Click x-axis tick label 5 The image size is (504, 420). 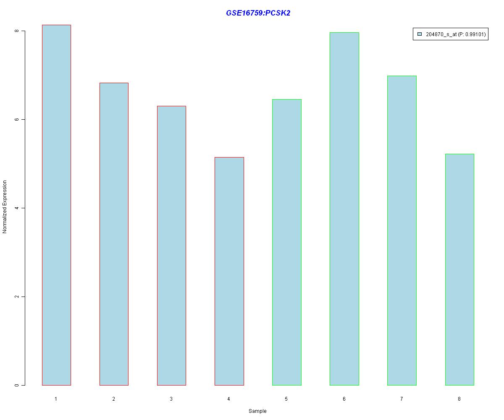click(286, 399)
